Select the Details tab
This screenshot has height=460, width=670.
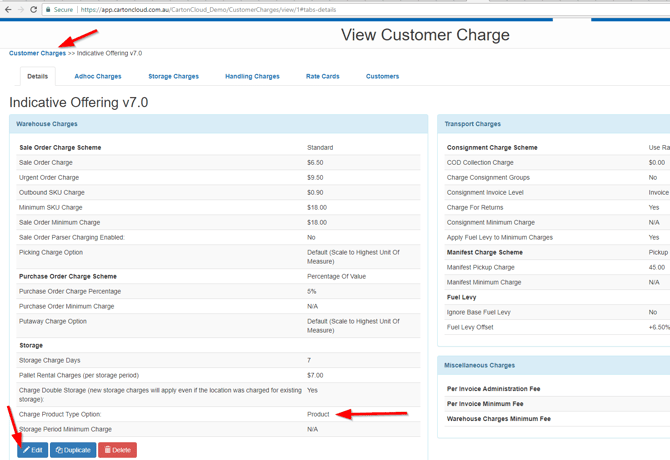[x=38, y=76]
